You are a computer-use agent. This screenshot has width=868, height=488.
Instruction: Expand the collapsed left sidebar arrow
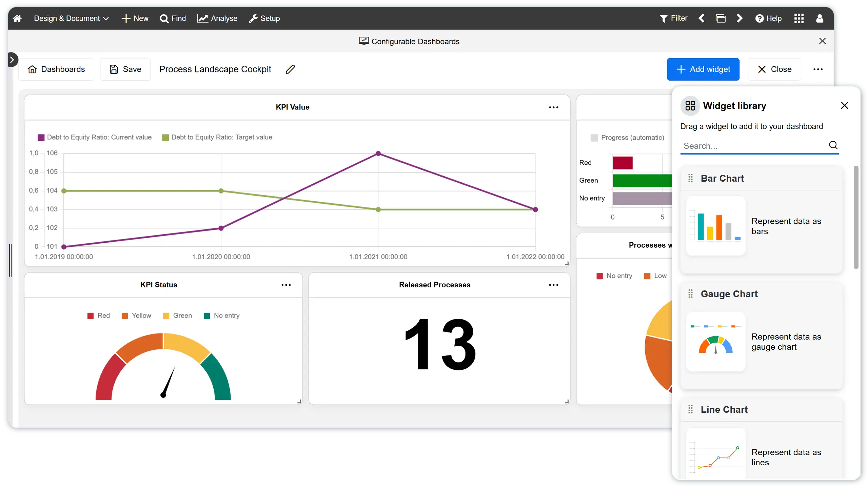click(x=12, y=60)
